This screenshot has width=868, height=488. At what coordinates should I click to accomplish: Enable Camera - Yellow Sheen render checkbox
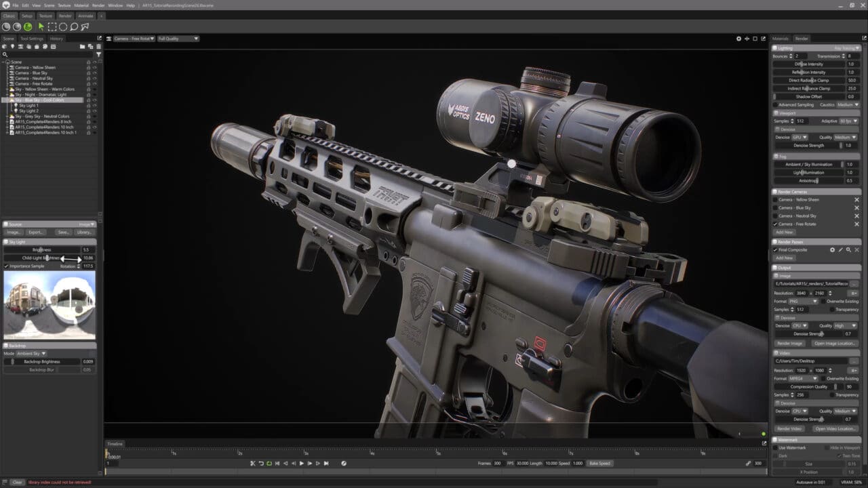pos(775,200)
